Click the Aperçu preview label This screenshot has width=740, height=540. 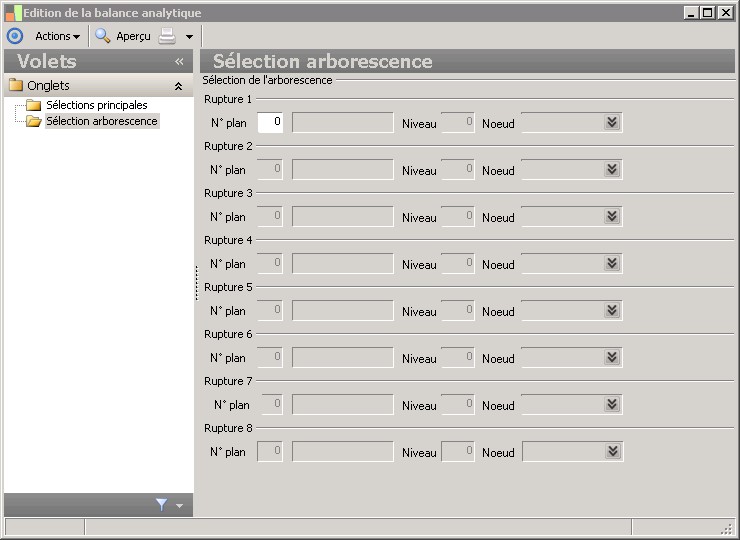click(133, 36)
